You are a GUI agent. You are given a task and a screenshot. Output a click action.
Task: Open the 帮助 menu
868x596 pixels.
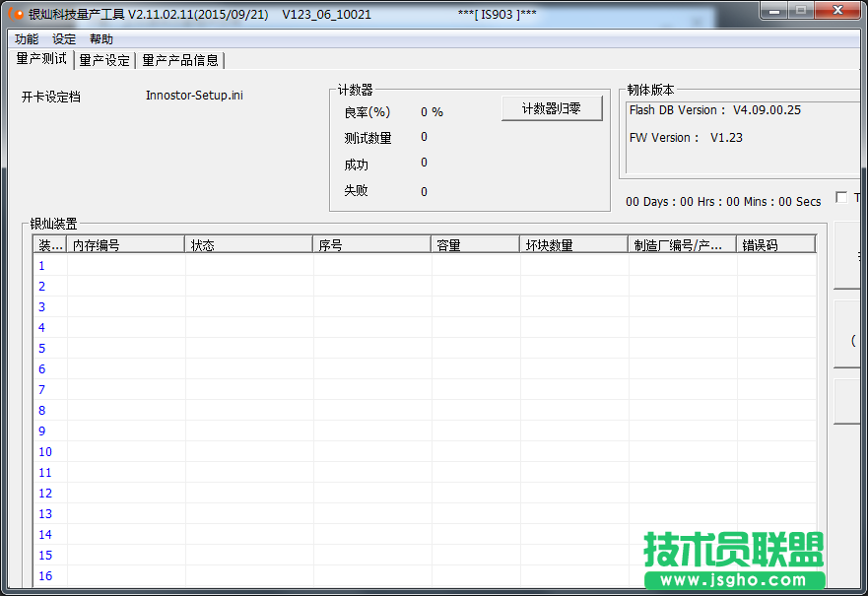click(101, 39)
